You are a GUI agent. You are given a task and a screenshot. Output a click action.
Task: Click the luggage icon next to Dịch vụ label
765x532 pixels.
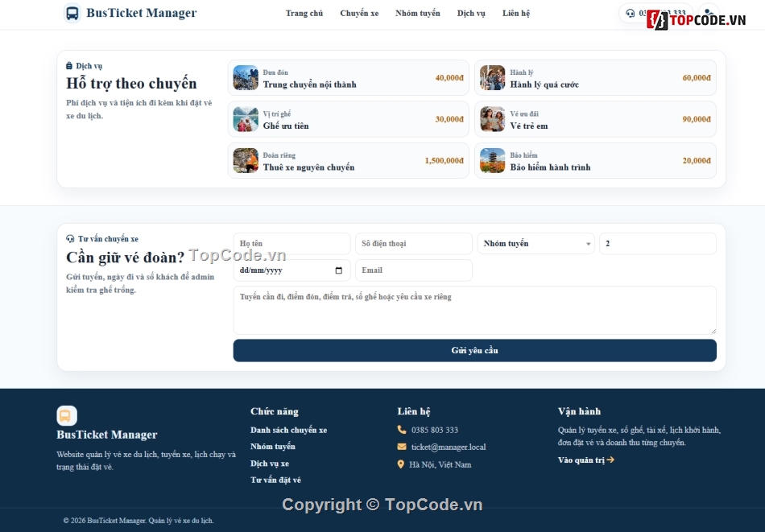pyautogui.click(x=69, y=65)
